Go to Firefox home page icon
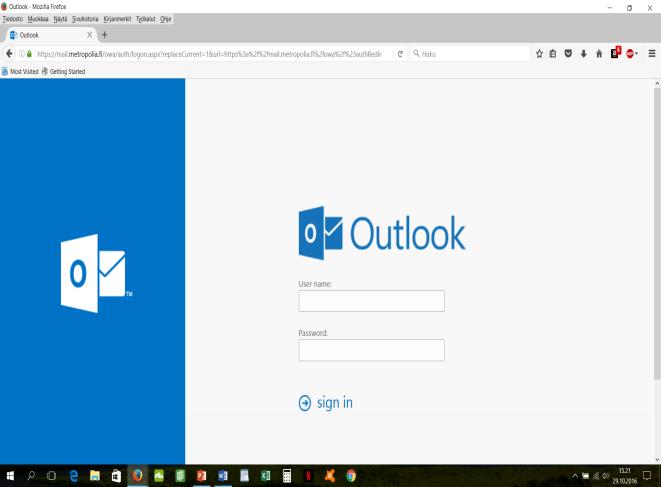 coord(599,54)
